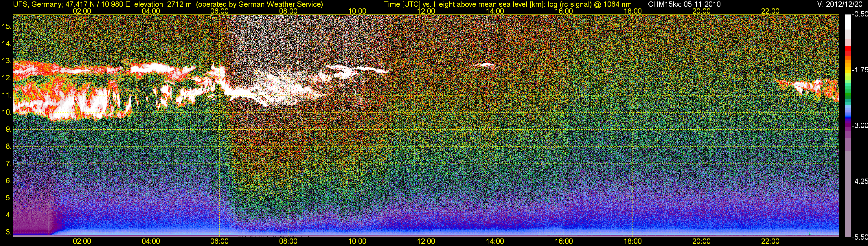Click the 3. km height axis label
This screenshot has width=868, height=246.
[x=9, y=232]
